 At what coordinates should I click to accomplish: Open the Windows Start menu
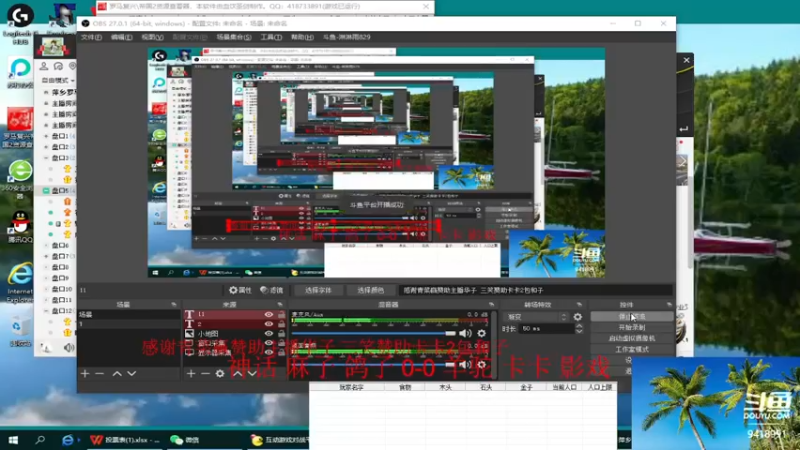13,439
